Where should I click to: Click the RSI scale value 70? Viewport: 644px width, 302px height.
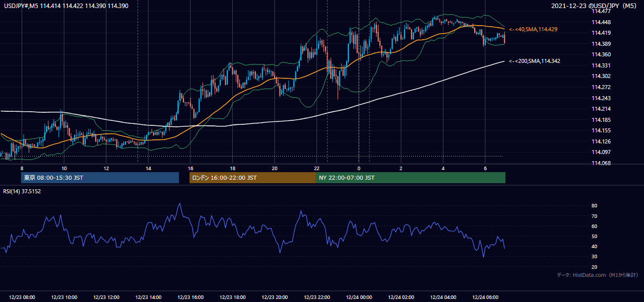[594, 216]
